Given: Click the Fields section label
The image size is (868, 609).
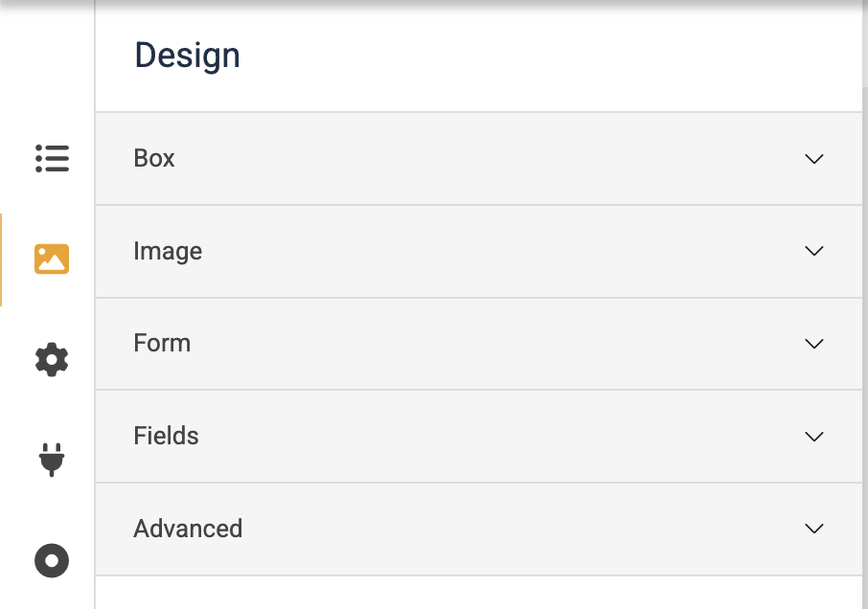Looking at the screenshot, I should tap(166, 436).
